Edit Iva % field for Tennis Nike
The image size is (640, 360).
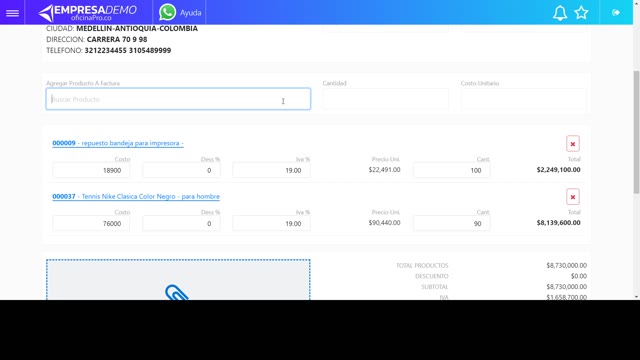(x=271, y=223)
